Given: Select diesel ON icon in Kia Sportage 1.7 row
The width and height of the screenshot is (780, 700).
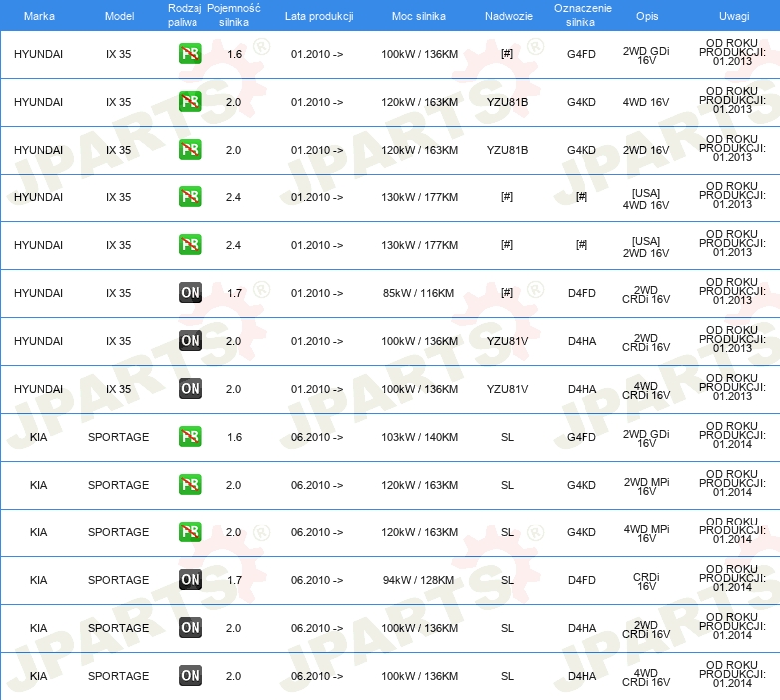Looking at the screenshot, I should click(x=190, y=580).
